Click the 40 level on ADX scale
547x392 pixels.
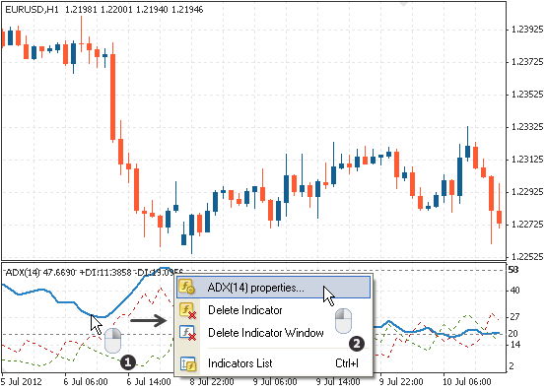click(x=514, y=291)
